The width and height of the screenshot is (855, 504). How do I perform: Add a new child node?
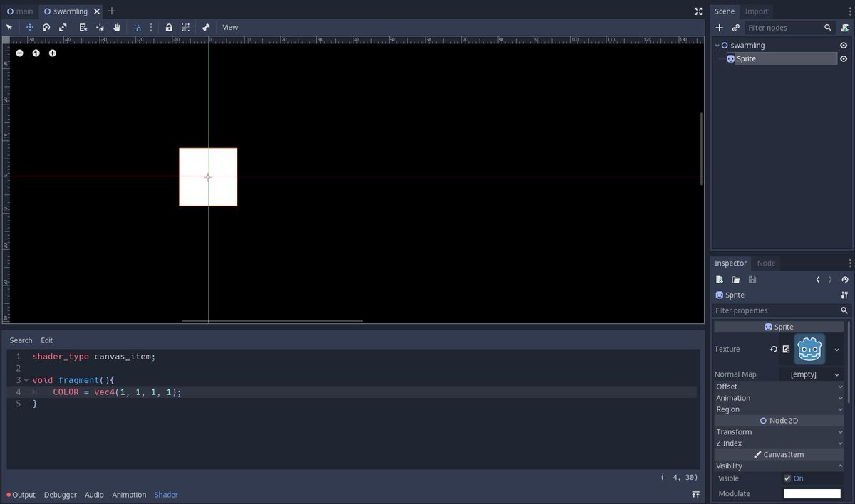pyautogui.click(x=720, y=28)
